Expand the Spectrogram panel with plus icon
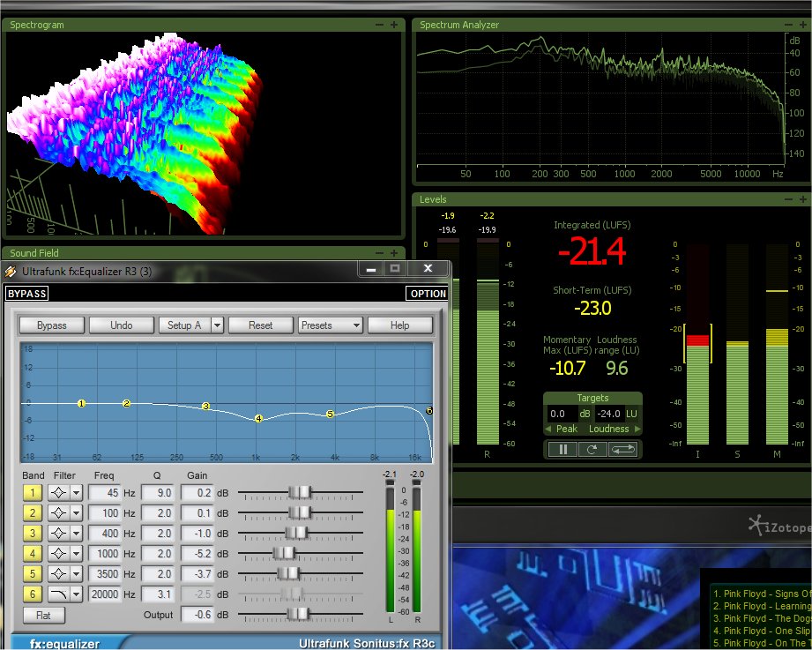Image resolution: width=812 pixels, height=650 pixels. (394, 25)
